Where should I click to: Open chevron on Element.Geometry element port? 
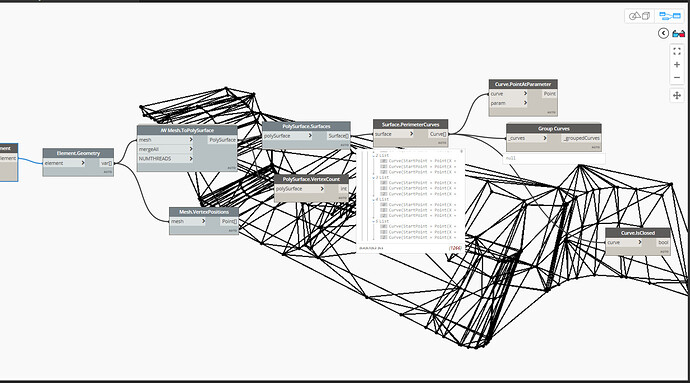(x=83, y=163)
